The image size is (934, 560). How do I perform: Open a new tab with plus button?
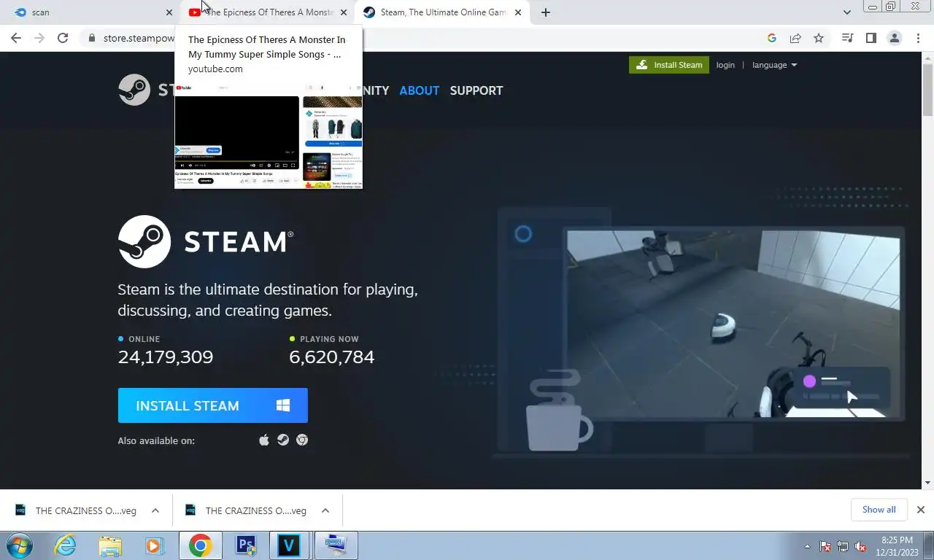coord(545,12)
